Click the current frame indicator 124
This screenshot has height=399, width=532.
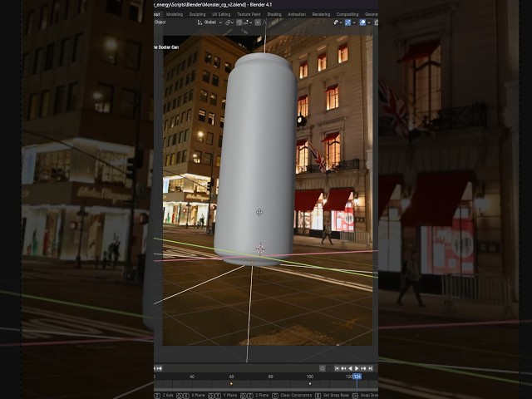357,377
